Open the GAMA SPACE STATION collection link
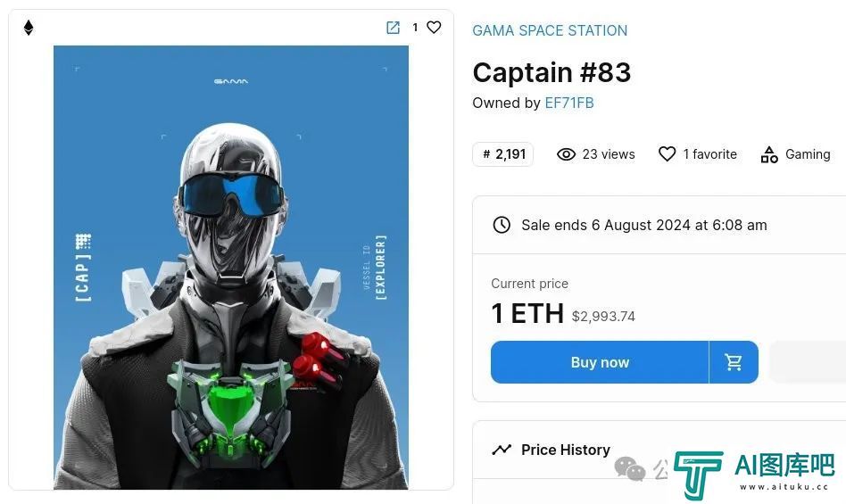Screen dimensions: 846x504 pyautogui.click(x=550, y=30)
